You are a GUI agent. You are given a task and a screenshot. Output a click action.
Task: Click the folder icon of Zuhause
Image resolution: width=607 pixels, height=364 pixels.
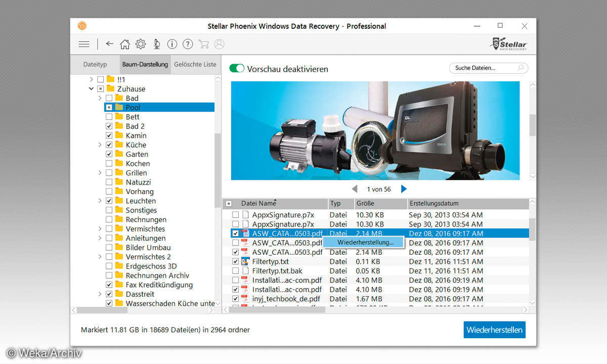(111, 89)
